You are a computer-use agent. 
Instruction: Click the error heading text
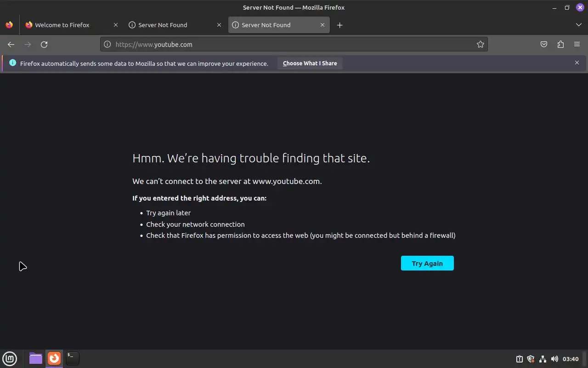251,158
